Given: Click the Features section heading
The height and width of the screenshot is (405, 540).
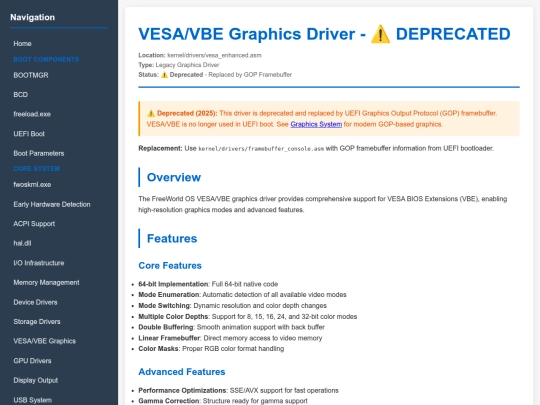Looking at the screenshot, I should (172, 238).
